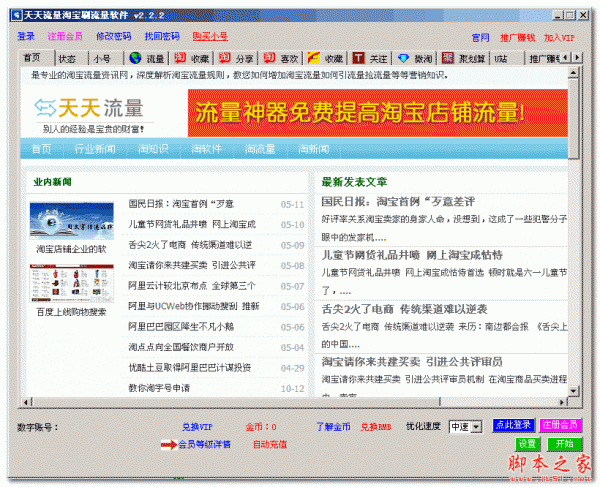
Task: Click the green 设置 button
Action: coord(527,444)
